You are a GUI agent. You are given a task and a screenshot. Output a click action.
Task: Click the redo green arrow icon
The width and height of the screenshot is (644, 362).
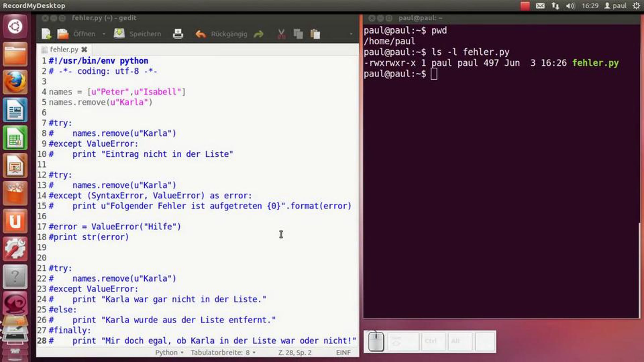pyautogui.click(x=259, y=34)
